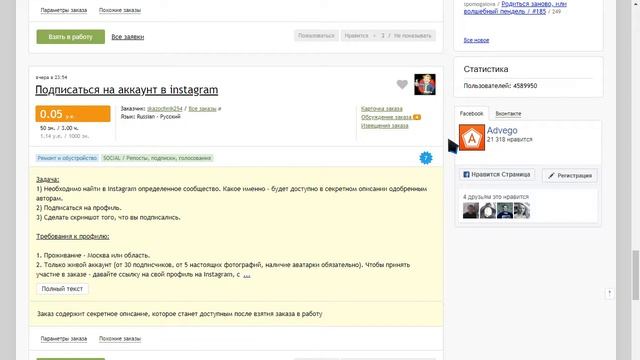Image resolution: width=640 pixels, height=360 pixels.
Task: Expand the description with 'Полный текст' button
Action: (62, 289)
